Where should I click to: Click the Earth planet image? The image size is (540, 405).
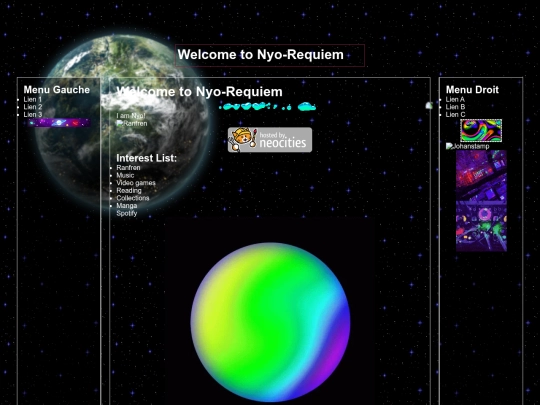coord(122,122)
